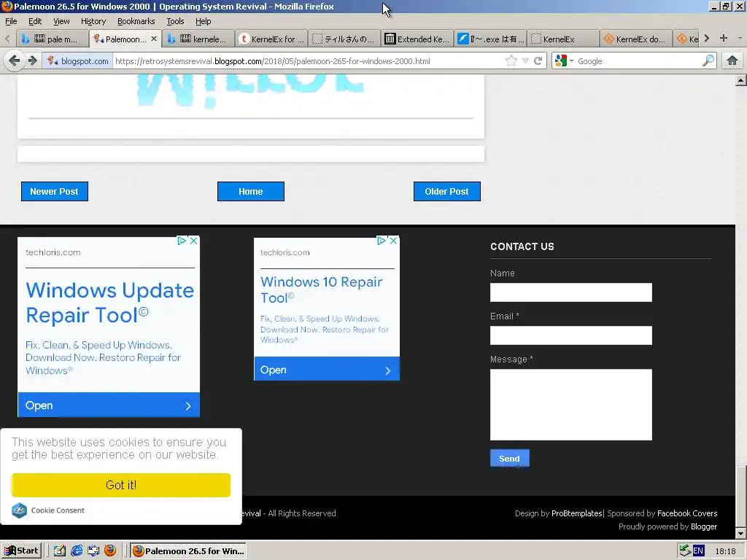Click the Newer Post button
The width and height of the screenshot is (747, 560).
click(54, 192)
